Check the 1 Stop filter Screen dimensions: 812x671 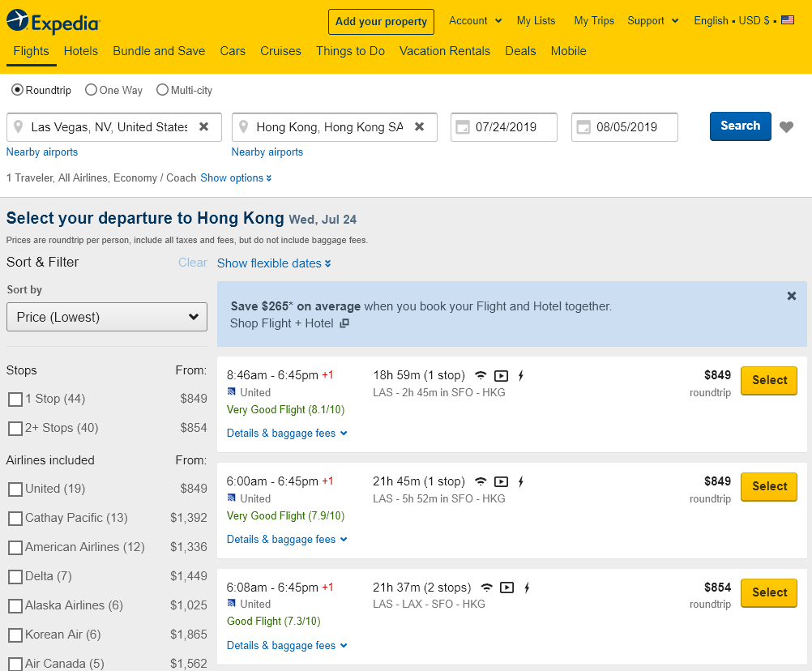pos(15,400)
